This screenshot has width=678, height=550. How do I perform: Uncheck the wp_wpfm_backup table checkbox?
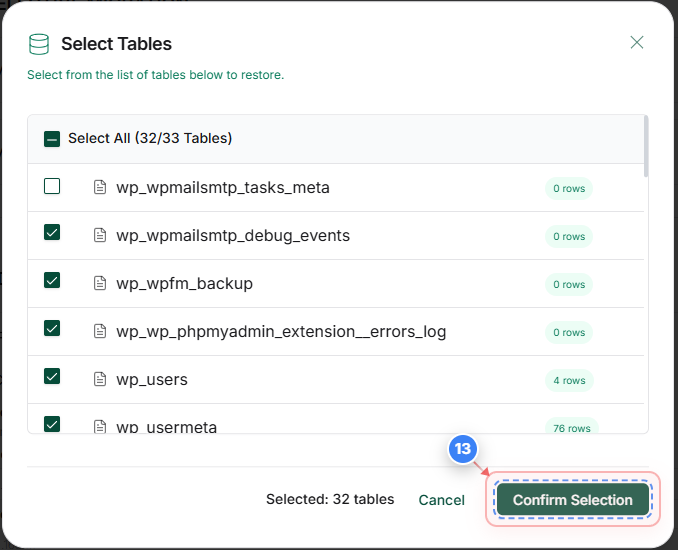(52, 280)
